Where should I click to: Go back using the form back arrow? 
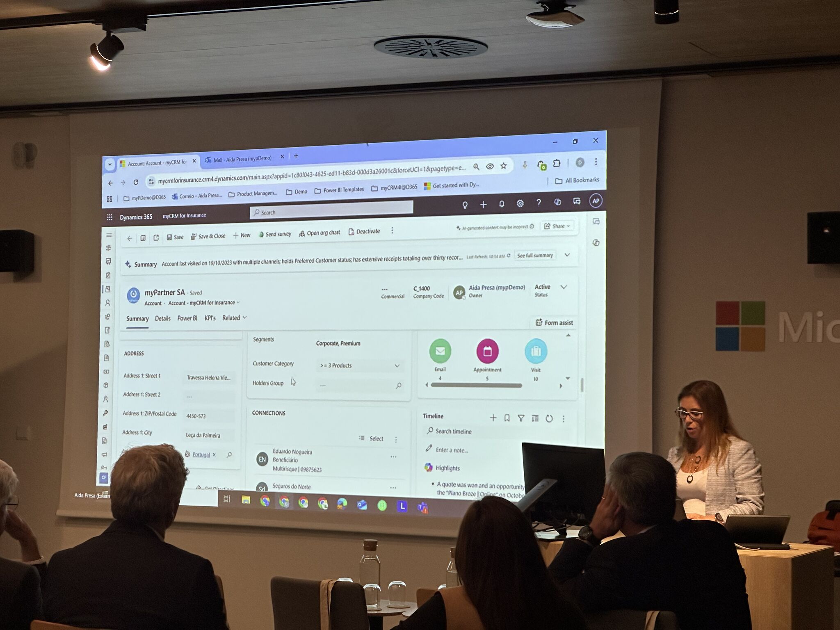pyautogui.click(x=130, y=238)
